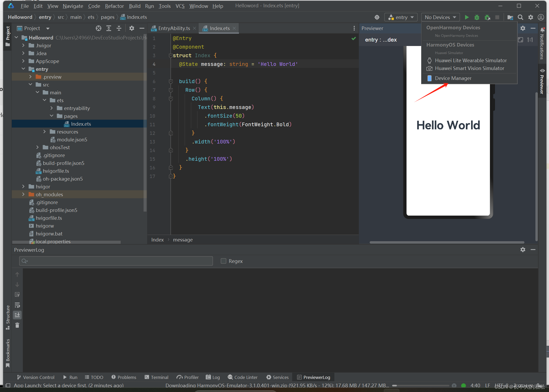Viewport: 549px width, 392px height.
Task: Click the Clear All trash icon in PreviewerLog
Action: 17,325
